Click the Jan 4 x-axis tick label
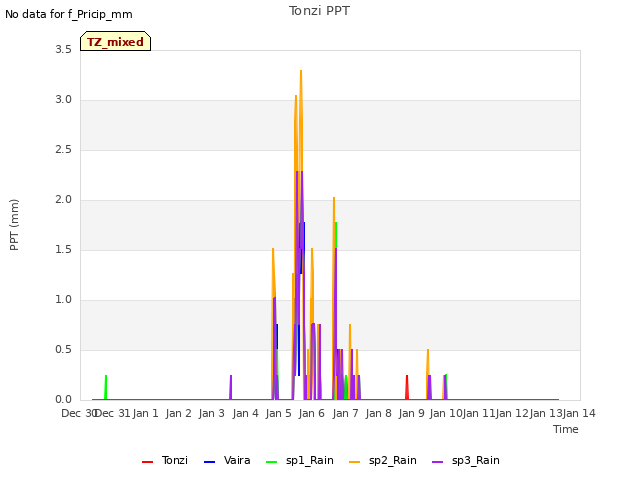Screen dimensions: 640x480 point(245,413)
